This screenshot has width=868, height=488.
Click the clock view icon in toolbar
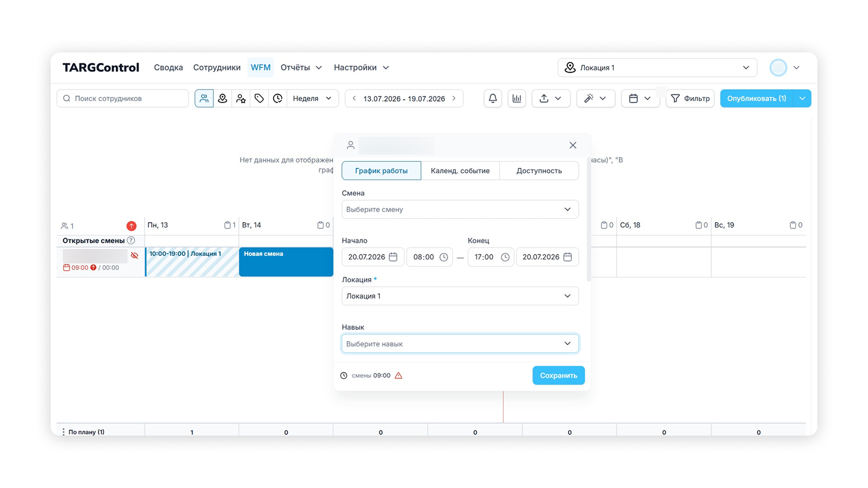[x=278, y=99]
